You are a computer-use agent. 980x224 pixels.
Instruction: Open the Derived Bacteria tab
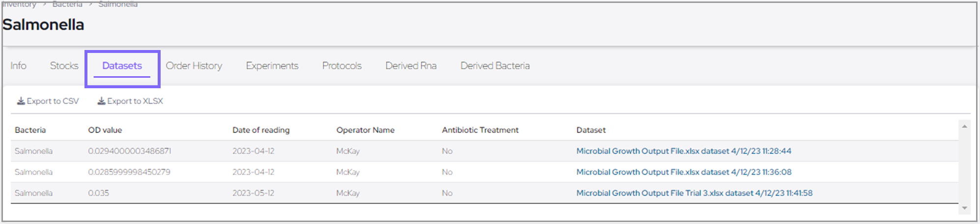(x=495, y=66)
